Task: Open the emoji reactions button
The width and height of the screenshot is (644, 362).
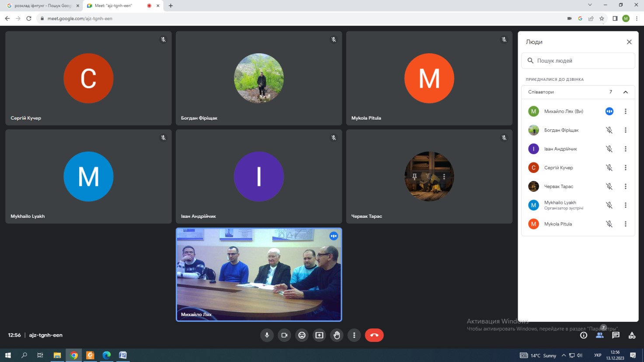Action: (302, 335)
